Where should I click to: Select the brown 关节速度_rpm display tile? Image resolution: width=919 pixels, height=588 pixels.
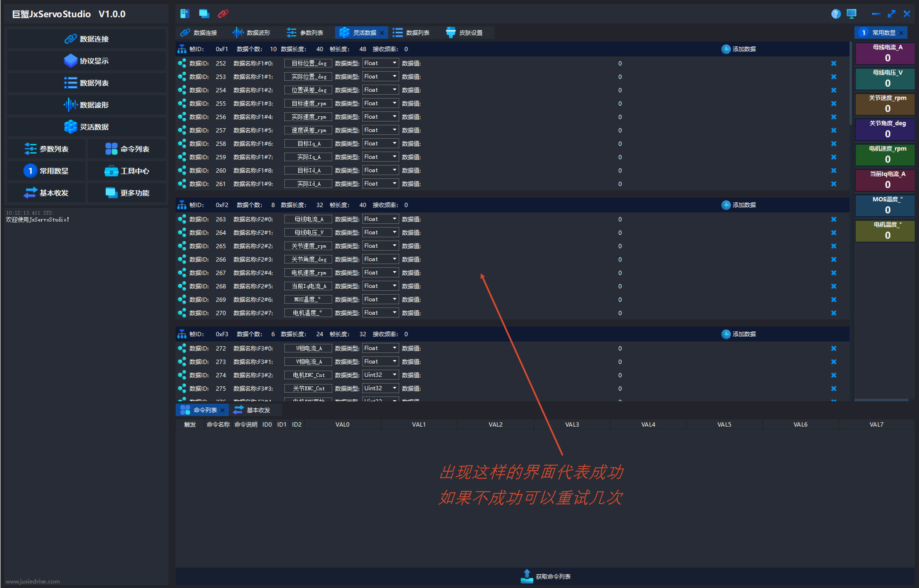885,104
